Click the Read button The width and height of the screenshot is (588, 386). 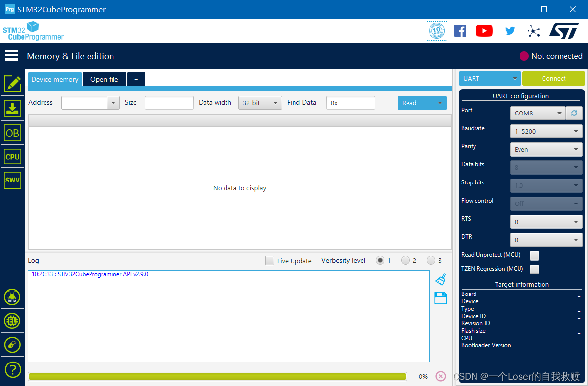416,103
